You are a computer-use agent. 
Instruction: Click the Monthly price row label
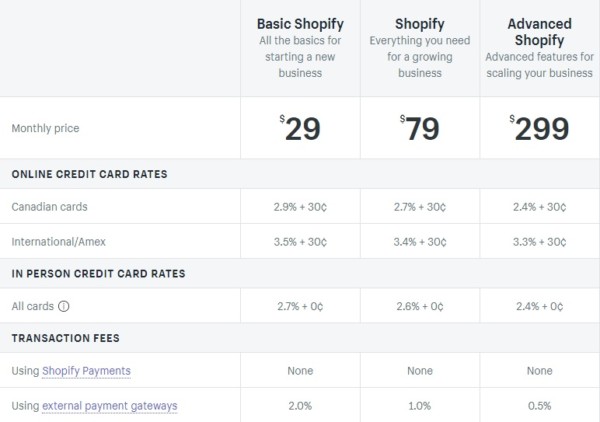(45, 129)
